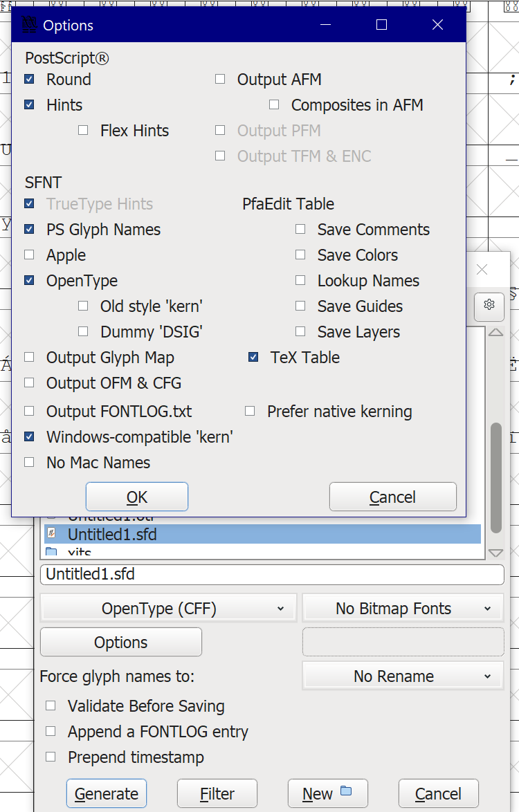519x812 pixels.
Task: Enable Flex Hints
Action: (x=83, y=130)
